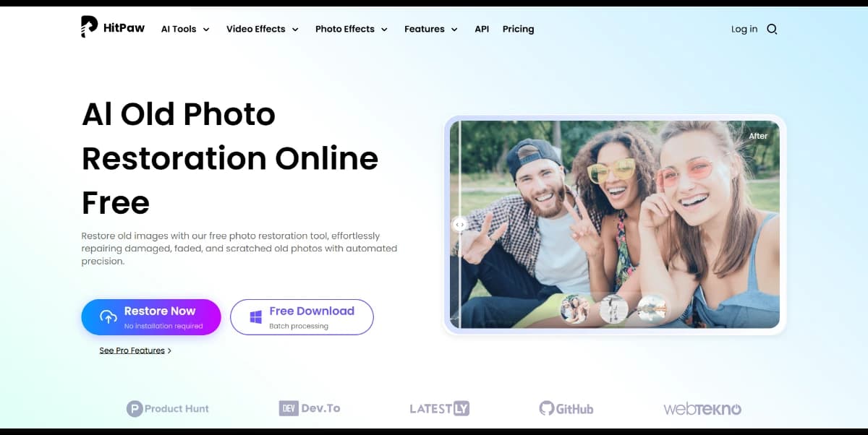
Task: Select the first sample photo thumbnail
Action: pyautogui.click(x=575, y=309)
